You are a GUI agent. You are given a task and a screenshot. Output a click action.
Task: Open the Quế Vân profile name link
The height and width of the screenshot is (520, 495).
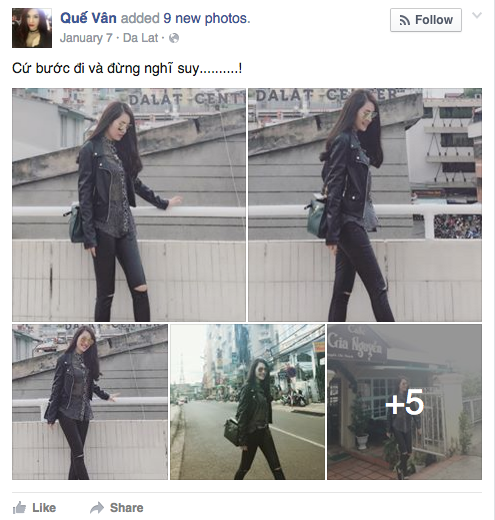88,18
